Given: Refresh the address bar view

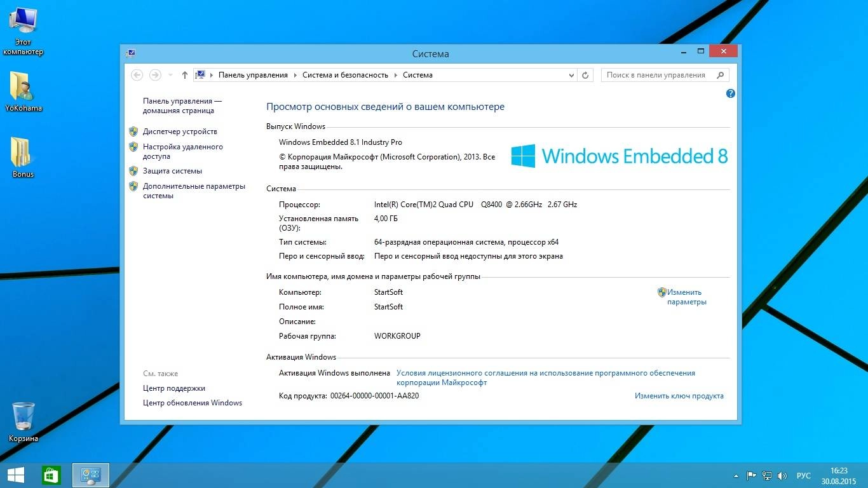Looking at the screenshot, I should (586, 75).
